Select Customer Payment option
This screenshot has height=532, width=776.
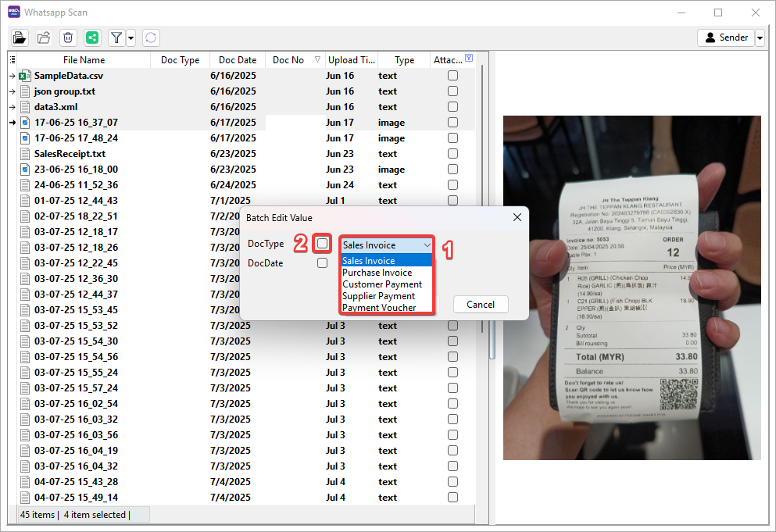tap(382, 284)
